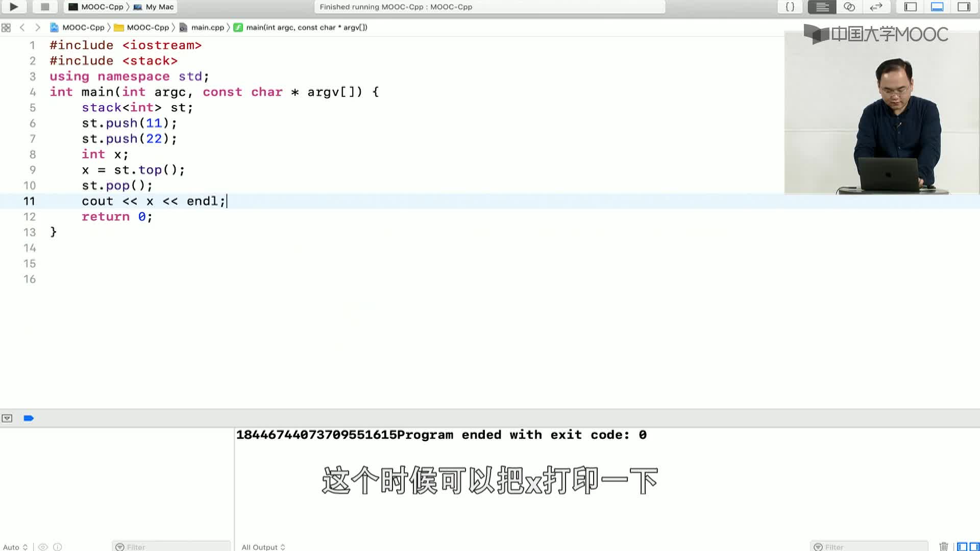Go back in editor history
This screenshot has width=980, height=551.
click(x=22, y=28)
